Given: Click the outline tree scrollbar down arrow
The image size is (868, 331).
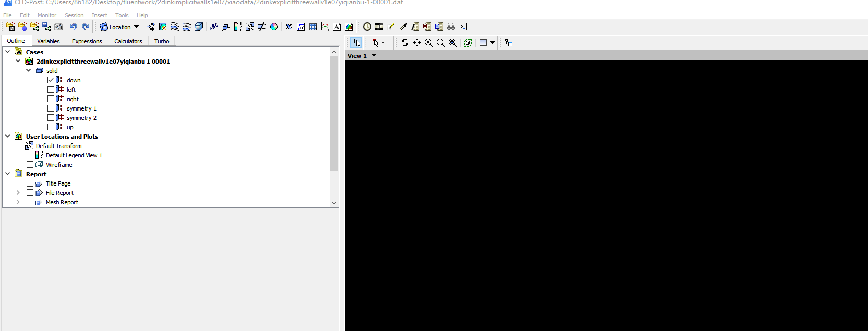Looking at the screenshot, I should [334, 203].
